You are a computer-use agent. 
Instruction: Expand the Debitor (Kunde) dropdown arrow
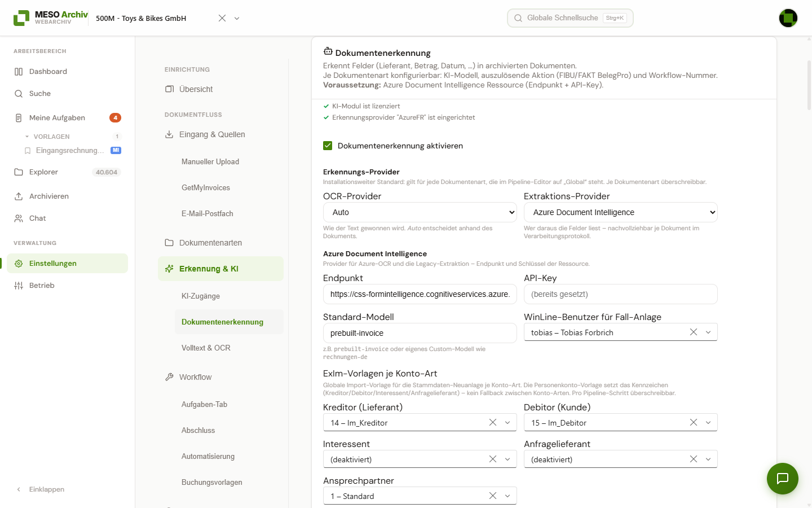click(708, 423)
